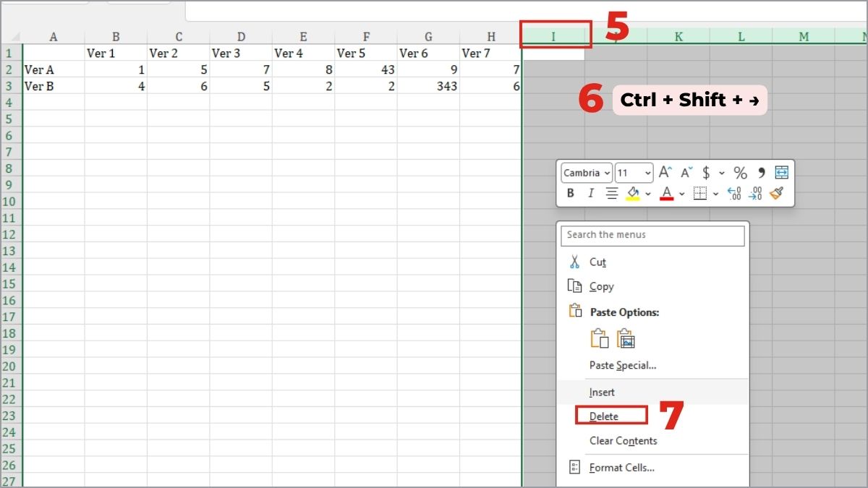The height and width of the screenshot is (488, 868).
Task: Select the header cell "Ver 5"
Action: point(366,53)
